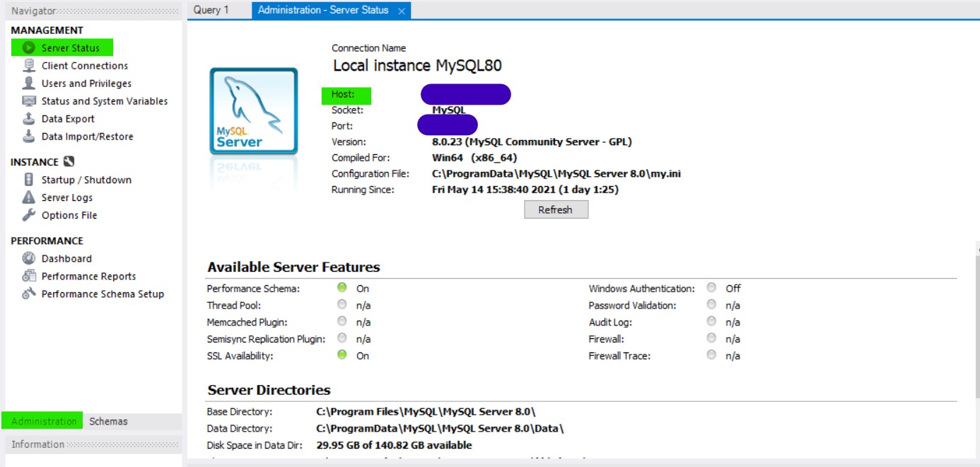Click Audit Log status indicator

tap(711, 322)
